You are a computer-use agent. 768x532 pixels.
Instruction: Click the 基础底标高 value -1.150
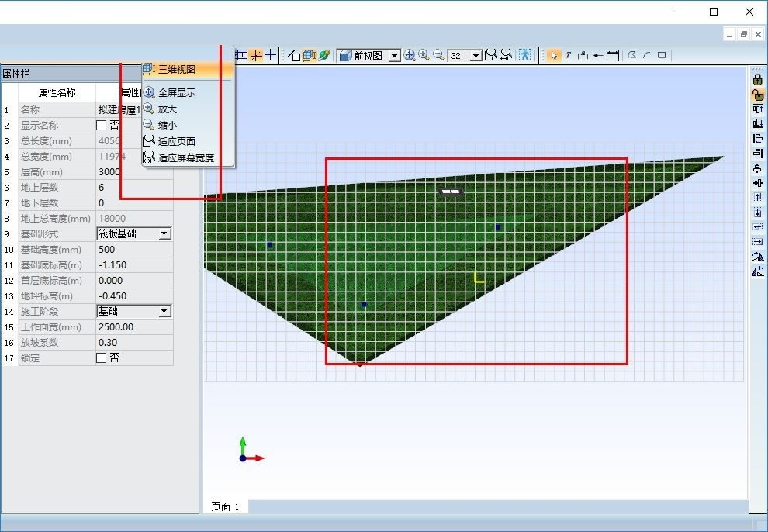tap(134, 265)
